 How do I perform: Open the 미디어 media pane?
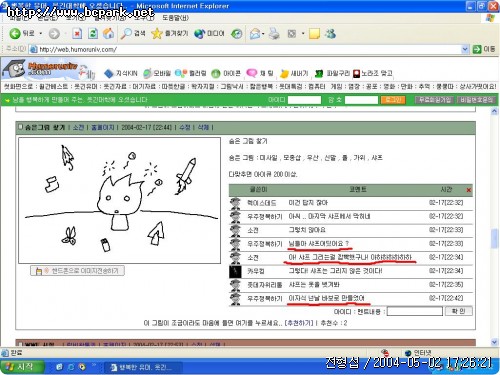click(209, 33)
